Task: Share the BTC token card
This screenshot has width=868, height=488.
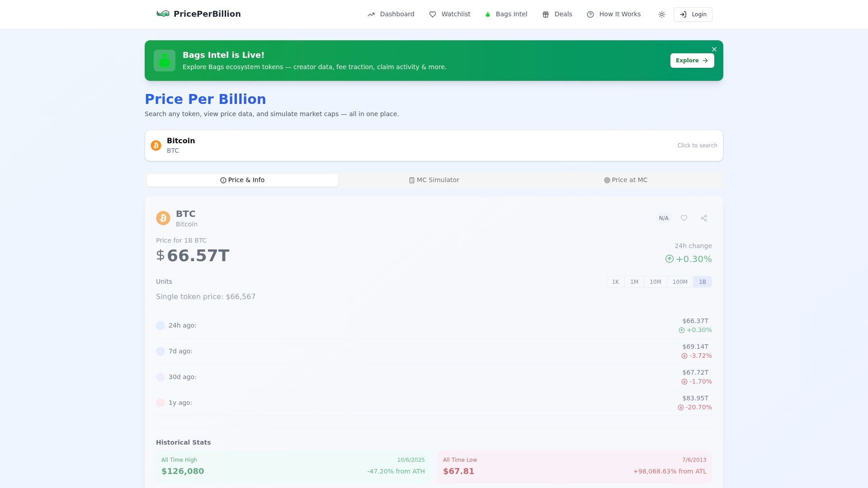Action: point(704,218)
